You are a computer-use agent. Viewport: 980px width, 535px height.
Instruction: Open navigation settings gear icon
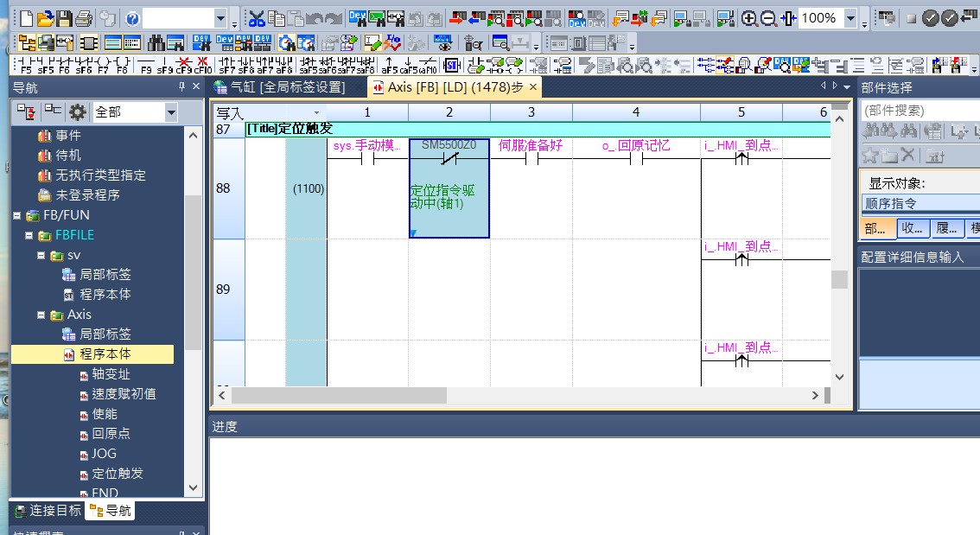pos(78,111)
